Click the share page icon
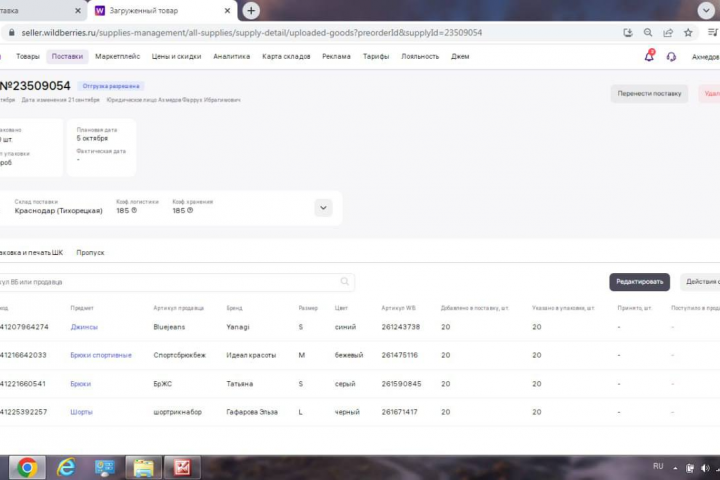The height and width of the screenshot is (480, 720). tap(668, 33)
